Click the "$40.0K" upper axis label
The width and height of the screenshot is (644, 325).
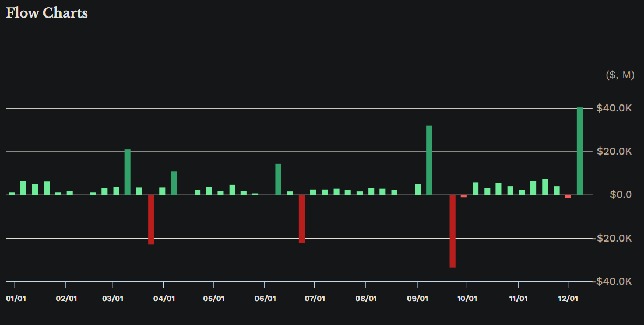(x=614, y=108)
